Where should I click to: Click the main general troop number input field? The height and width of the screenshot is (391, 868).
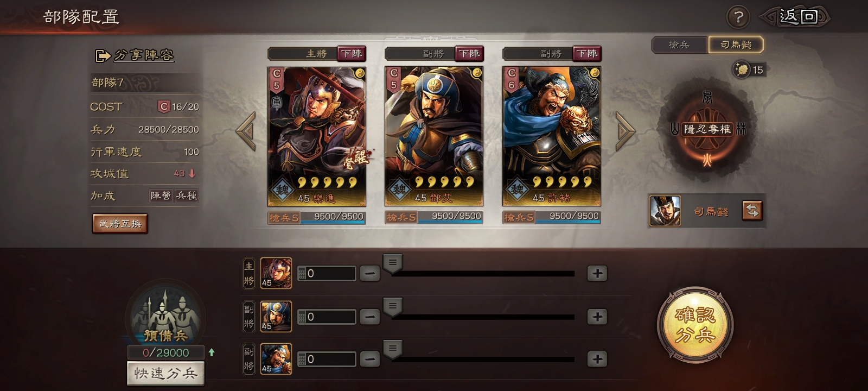click(327, 273)
